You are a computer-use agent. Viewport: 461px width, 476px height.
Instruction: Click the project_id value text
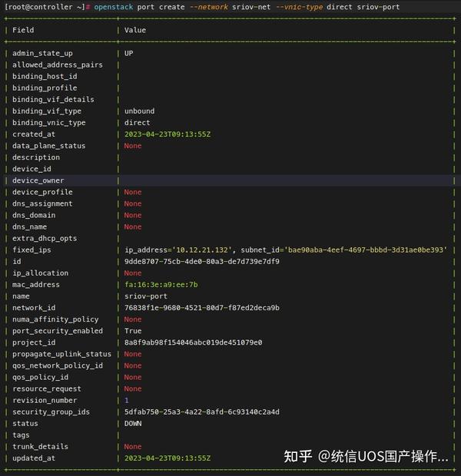pos(193,342)
